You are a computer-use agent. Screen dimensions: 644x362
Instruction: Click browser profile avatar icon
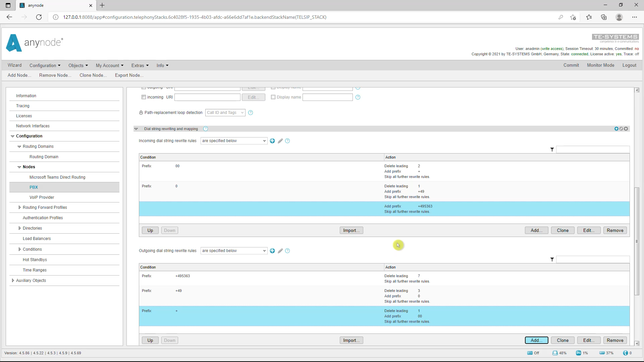pos(619,17)
